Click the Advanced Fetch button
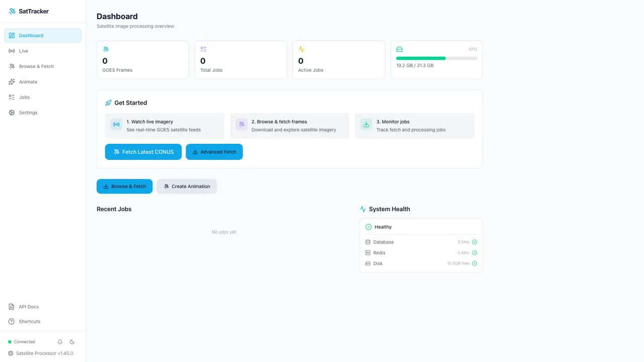 point(214,152)
